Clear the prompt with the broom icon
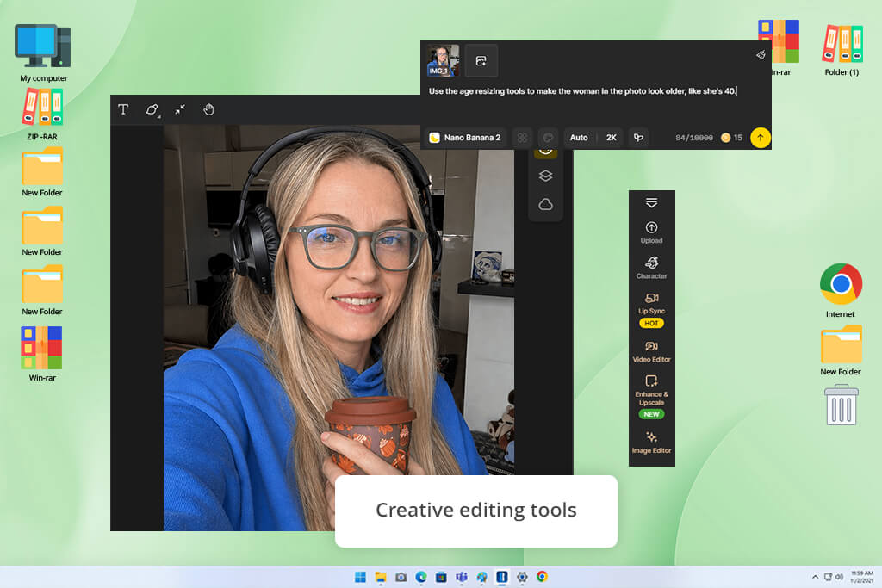 761,54
